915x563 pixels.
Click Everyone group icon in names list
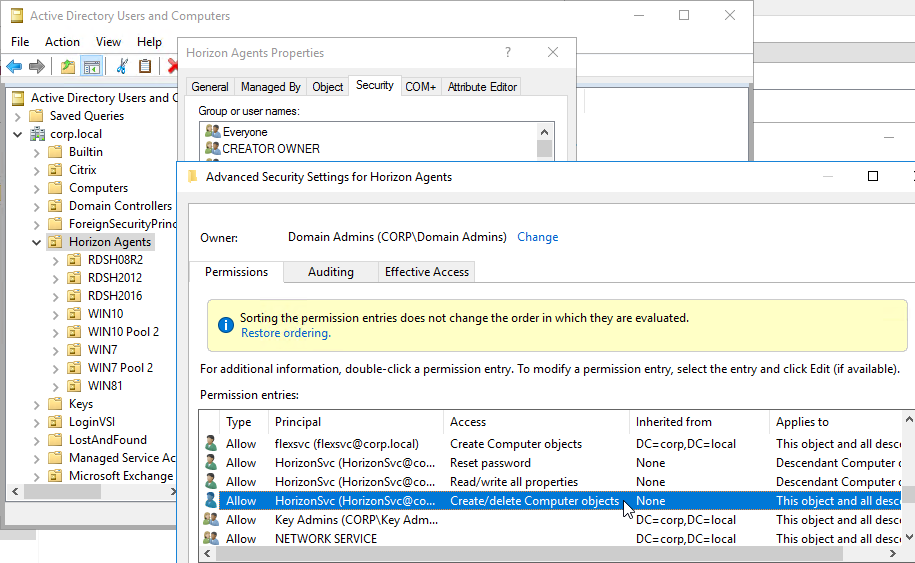(x=212, y=131)
